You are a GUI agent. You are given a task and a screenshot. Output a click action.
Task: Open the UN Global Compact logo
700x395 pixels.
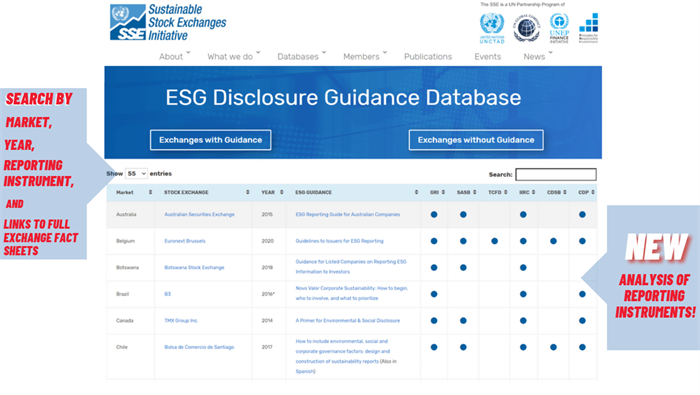pyautogui.click(x=526, y=28)
